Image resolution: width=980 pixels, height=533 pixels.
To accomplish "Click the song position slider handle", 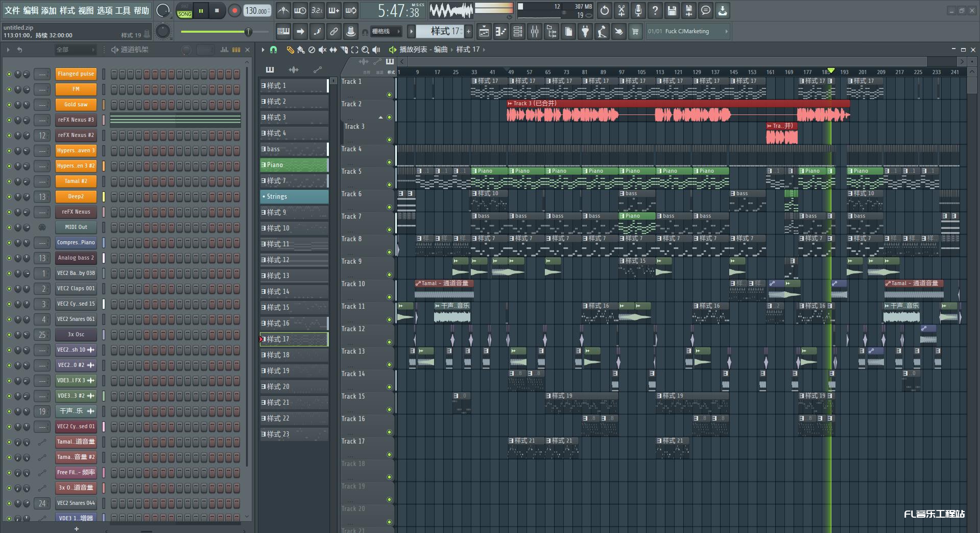I will coord(248,32).
